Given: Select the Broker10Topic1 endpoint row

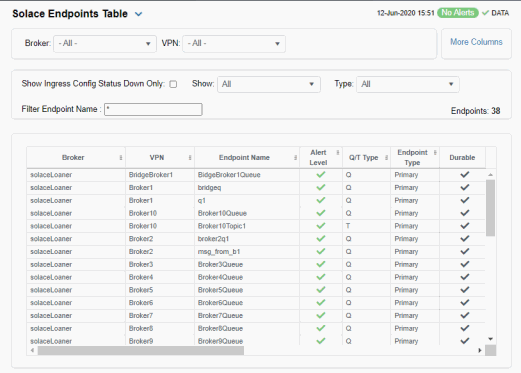Looking at the screenshot, I should (x=256, y=226).
